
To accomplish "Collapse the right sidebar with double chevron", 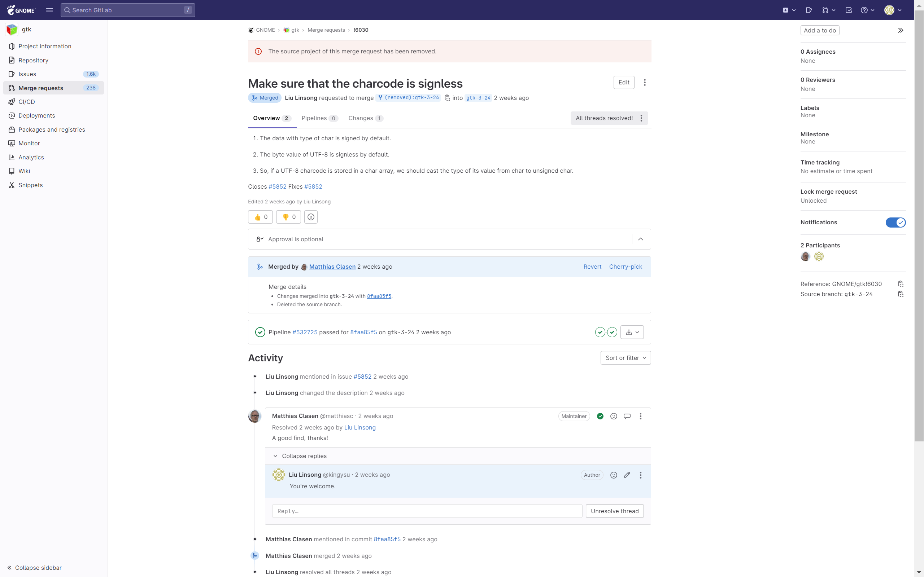I will click(900, 30).
